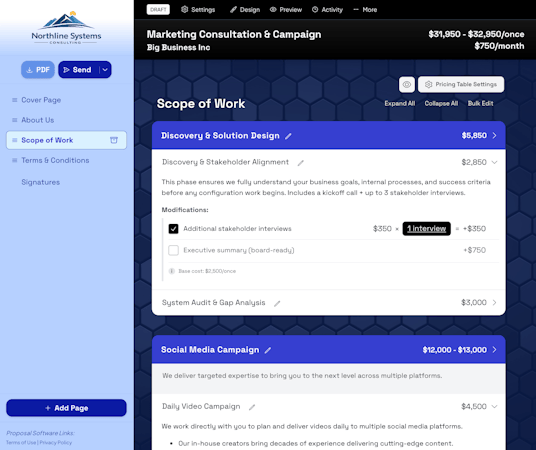
Task: Click pencil icon beside System Audit & Gap Analysis
Action: pos(277,303)
